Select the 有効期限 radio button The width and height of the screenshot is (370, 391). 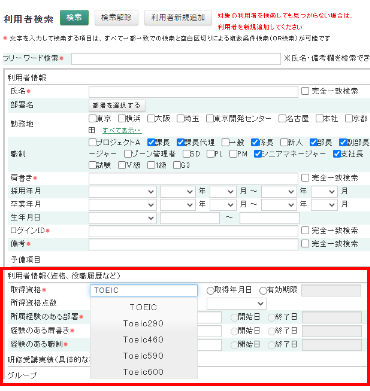coord(263,290)
